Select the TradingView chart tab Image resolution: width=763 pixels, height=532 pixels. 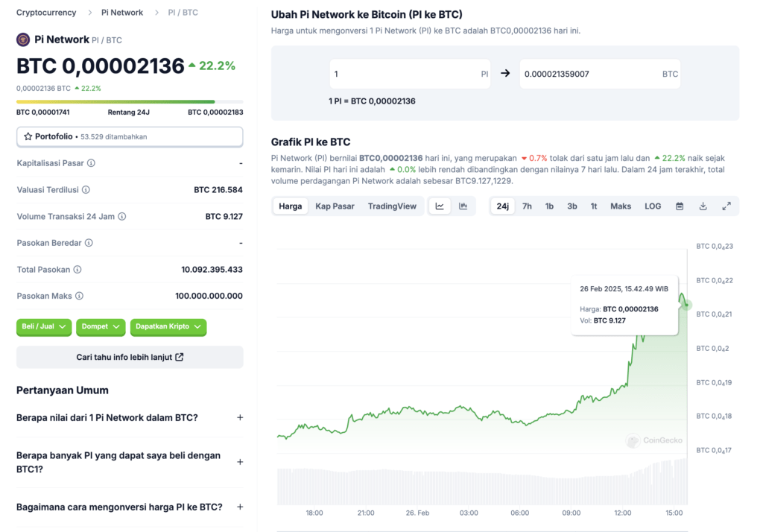pos(392,206)
